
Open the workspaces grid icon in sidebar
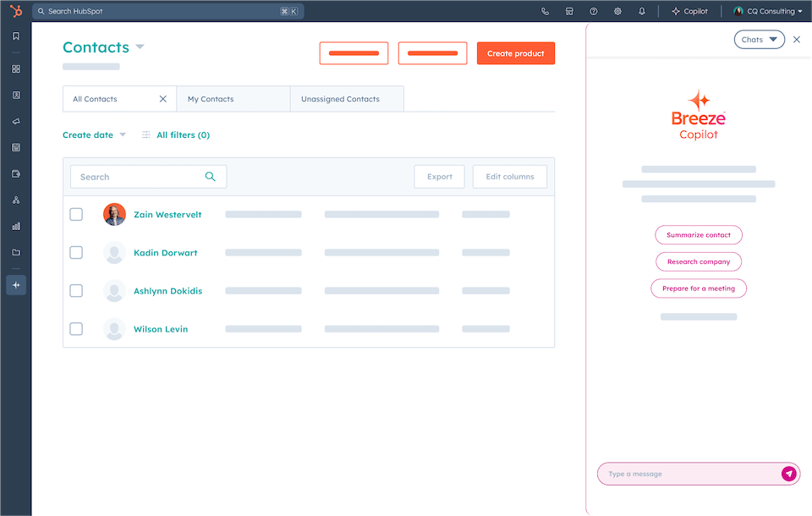click(x=16, y=69)
